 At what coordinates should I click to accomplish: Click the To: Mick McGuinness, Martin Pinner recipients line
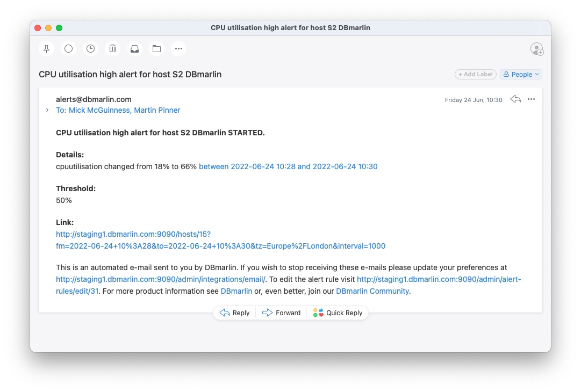(118, 110)
